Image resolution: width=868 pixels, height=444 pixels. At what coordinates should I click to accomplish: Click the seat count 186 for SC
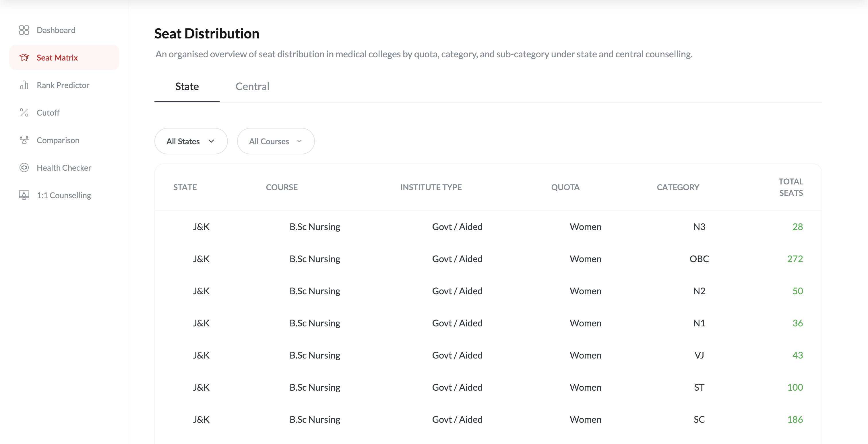tap(795, 419)
